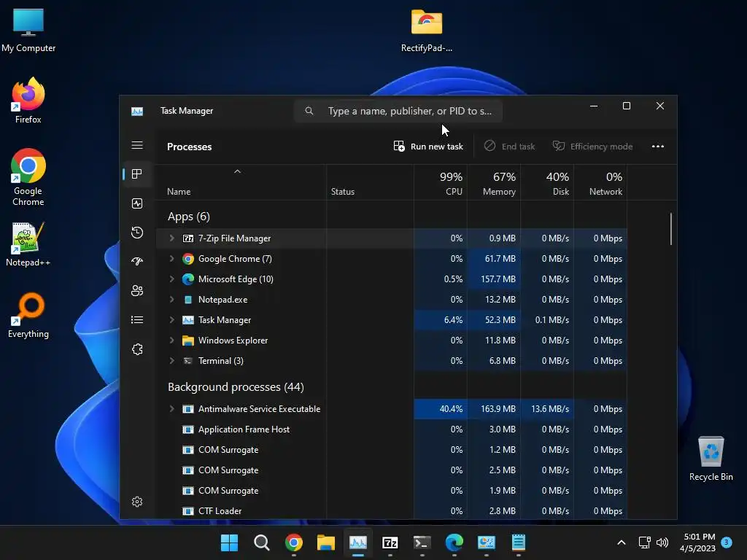Image resolution: width=747 pixels, height=560 pixels.
Task: Open the taskbar clock and date
Action: [697, 542]
